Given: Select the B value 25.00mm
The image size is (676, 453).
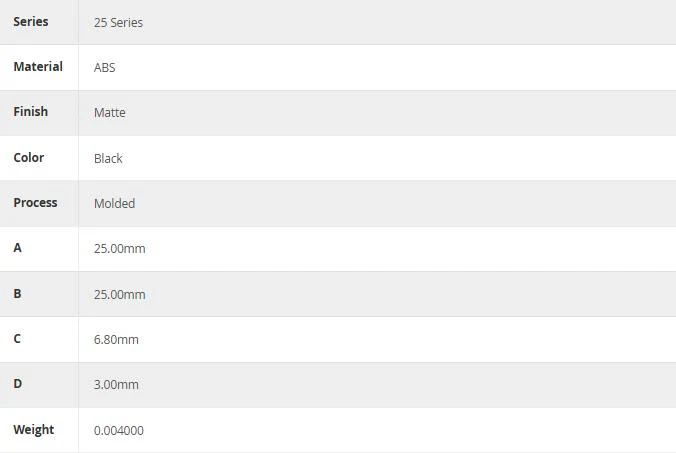Looking at the screenshot, I should (x=119, y=294).
